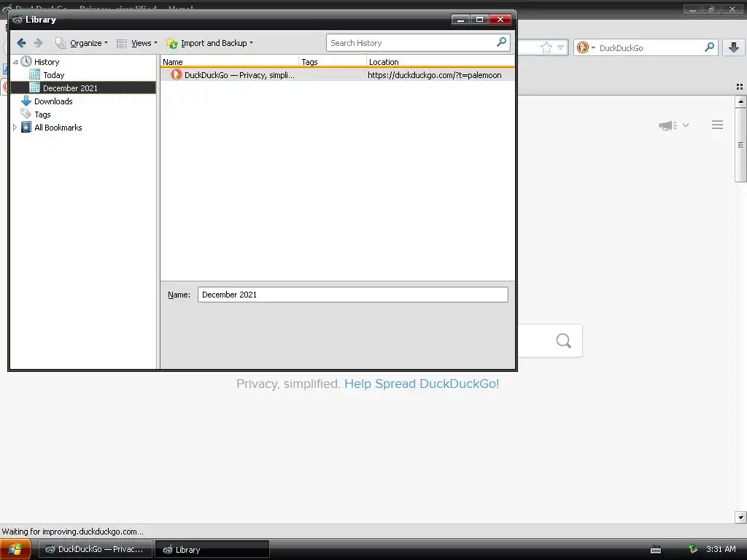Close the Library window
Screen dimensions: 747x560
pyautogui.click(x=500, y=20)
